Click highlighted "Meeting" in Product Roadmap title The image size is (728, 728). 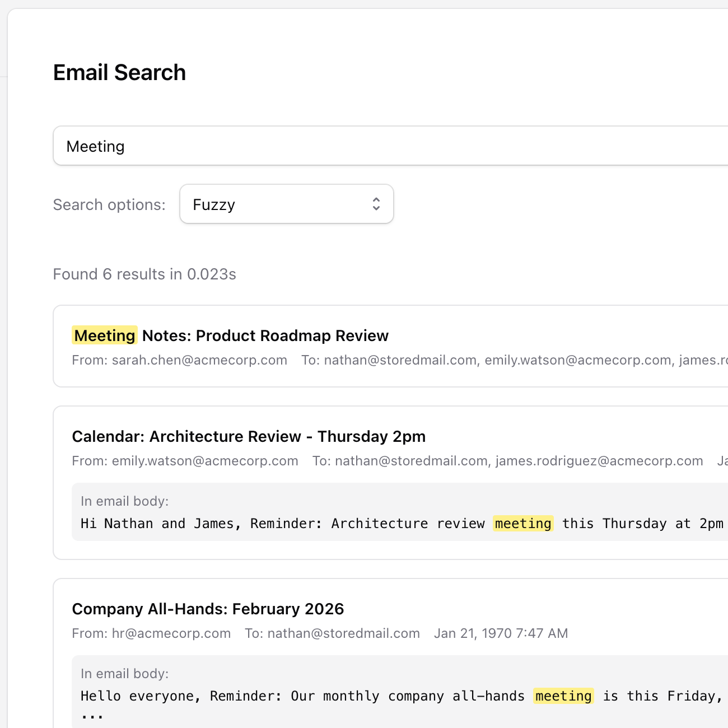(105, 335)
